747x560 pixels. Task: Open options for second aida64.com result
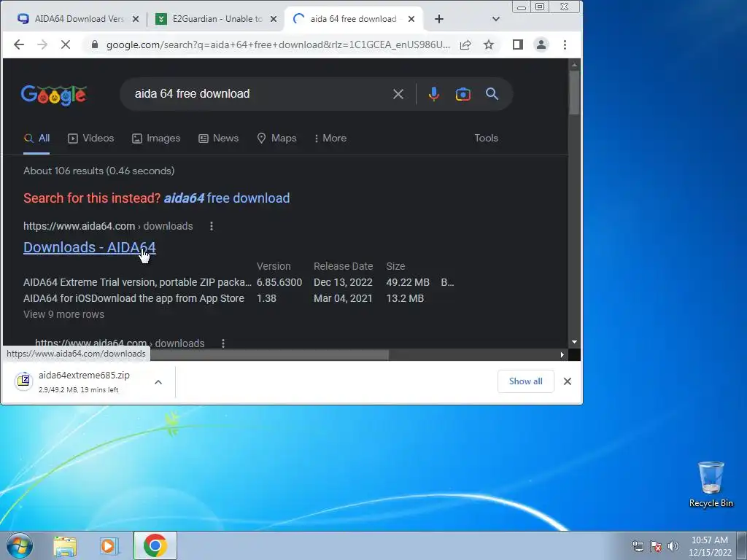223,343
